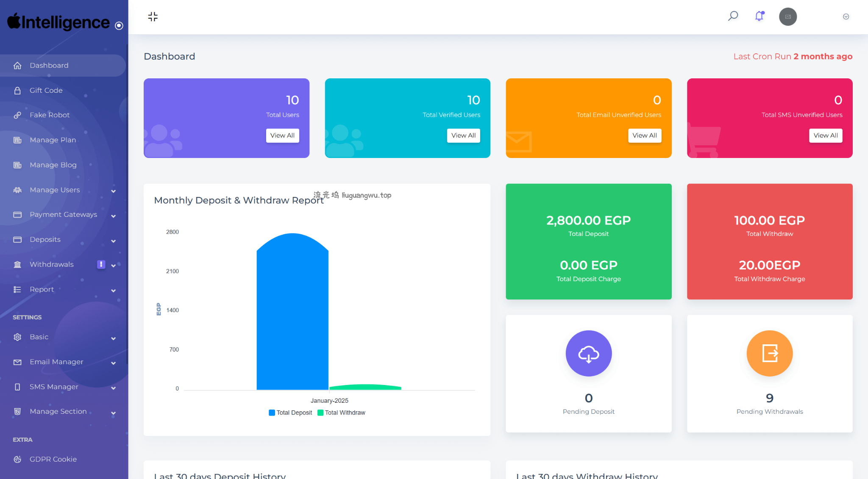This screenshot has width=868, height=479.
Task: Click View All under Total Users
Action: click(x=282, y=136)
